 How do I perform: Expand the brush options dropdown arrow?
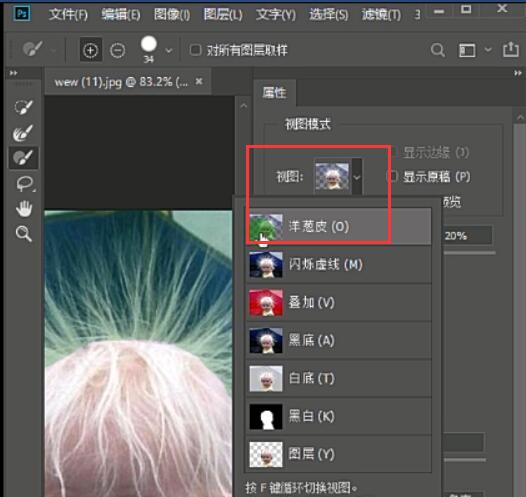(x=169, y=51)
